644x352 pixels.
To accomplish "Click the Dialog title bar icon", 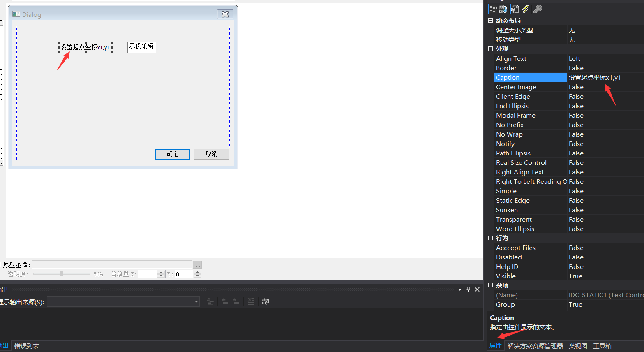I will tap(16, 14).
